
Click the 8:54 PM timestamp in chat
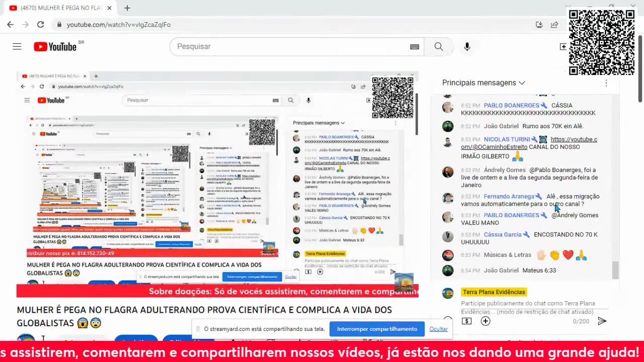(x=470, y=270)
